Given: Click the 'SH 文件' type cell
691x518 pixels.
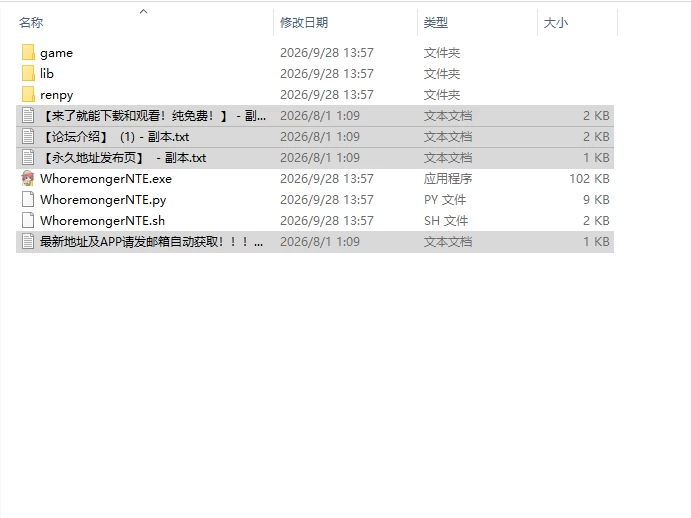Looking at the screenshot, I should pyautogui.click(x=446, y=220).
